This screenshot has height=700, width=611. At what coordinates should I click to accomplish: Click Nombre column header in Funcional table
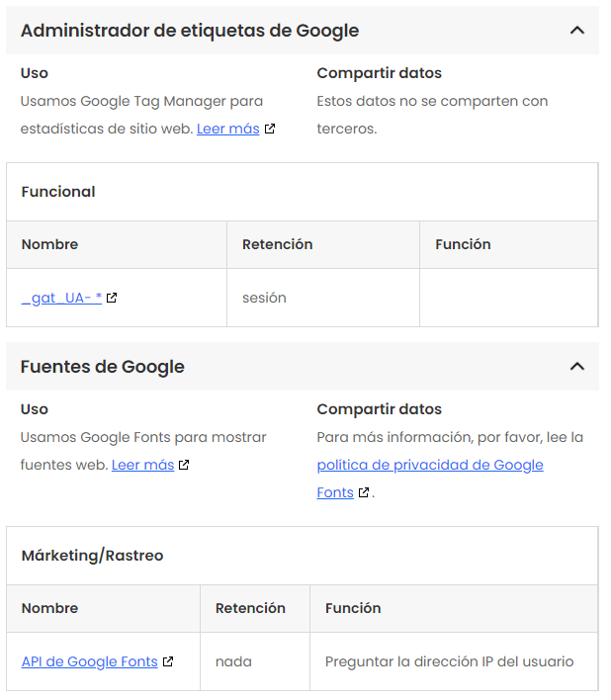tap(49, 244)
